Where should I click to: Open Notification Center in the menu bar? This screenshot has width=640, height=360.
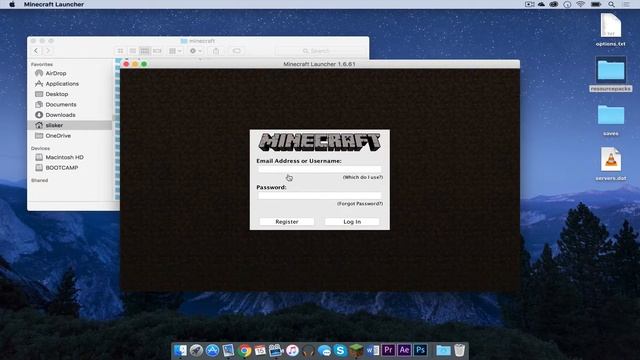[x=626, y=4]
